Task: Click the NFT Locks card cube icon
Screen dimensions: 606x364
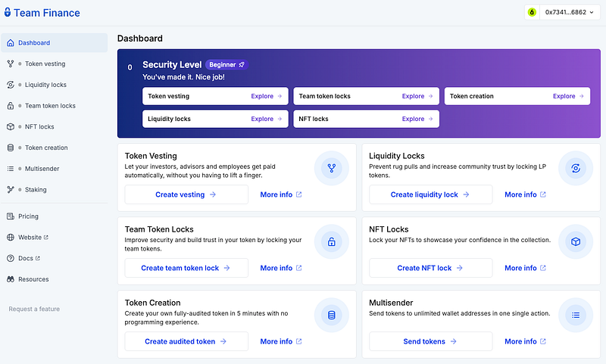Action: (576, 241)
